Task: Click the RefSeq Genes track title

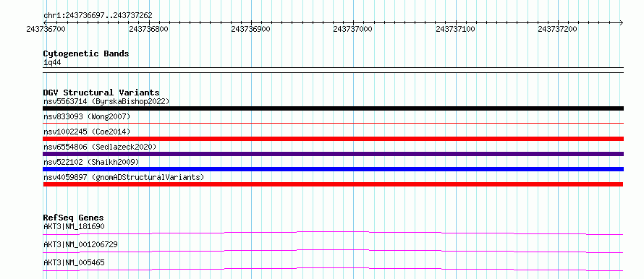Action: coord(74,218)
